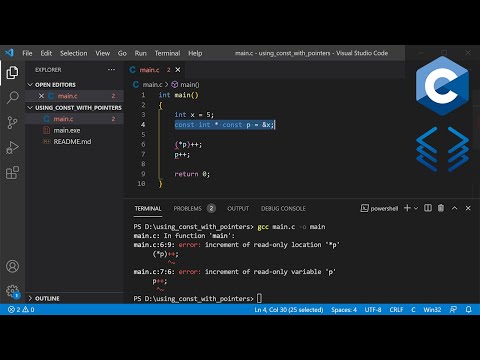Open the Explorer view in activity bar
The height and width of the screenshot is (360, 480).
click(x=12, y=73)
